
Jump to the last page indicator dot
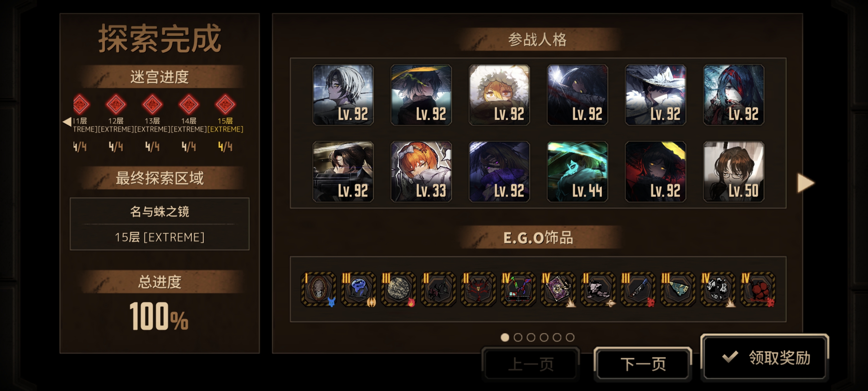coord(570,337)
